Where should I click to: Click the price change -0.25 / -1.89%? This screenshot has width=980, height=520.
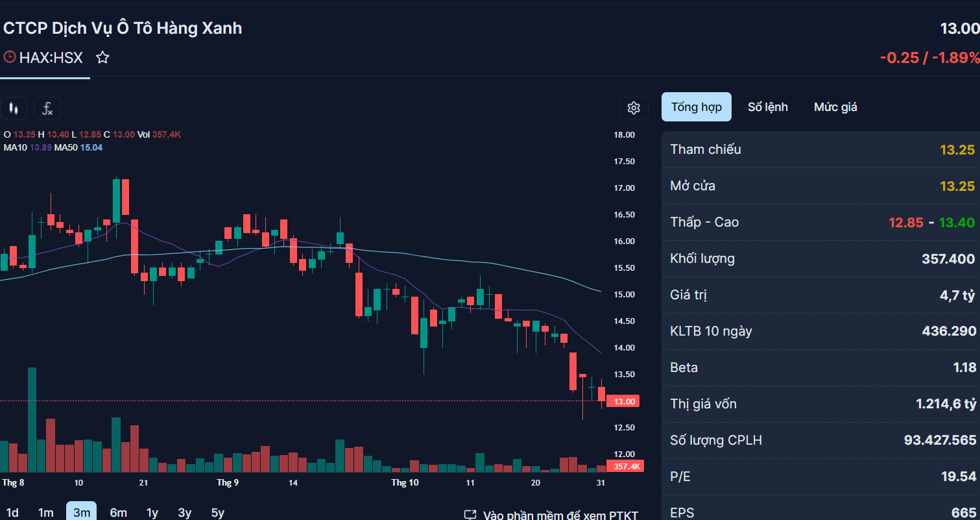tap(930, 57)
